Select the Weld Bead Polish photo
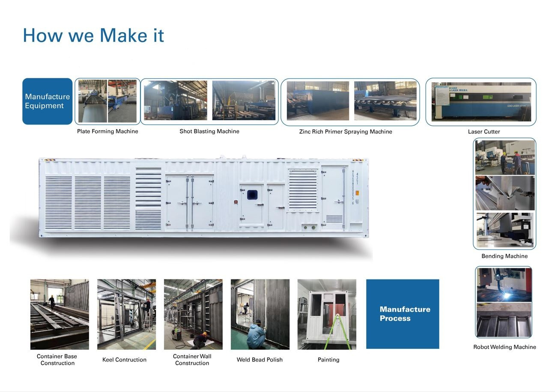This screenshot has height=392, width=555. [260, 314]
